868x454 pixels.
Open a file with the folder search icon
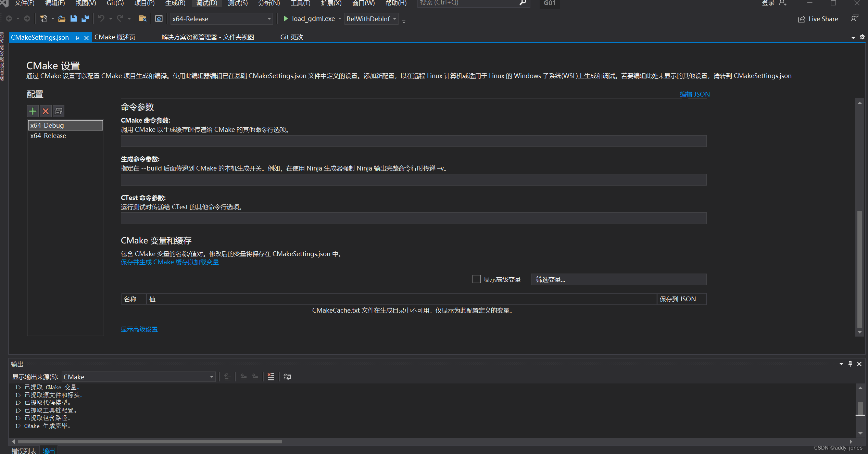(x=143, y=18)
